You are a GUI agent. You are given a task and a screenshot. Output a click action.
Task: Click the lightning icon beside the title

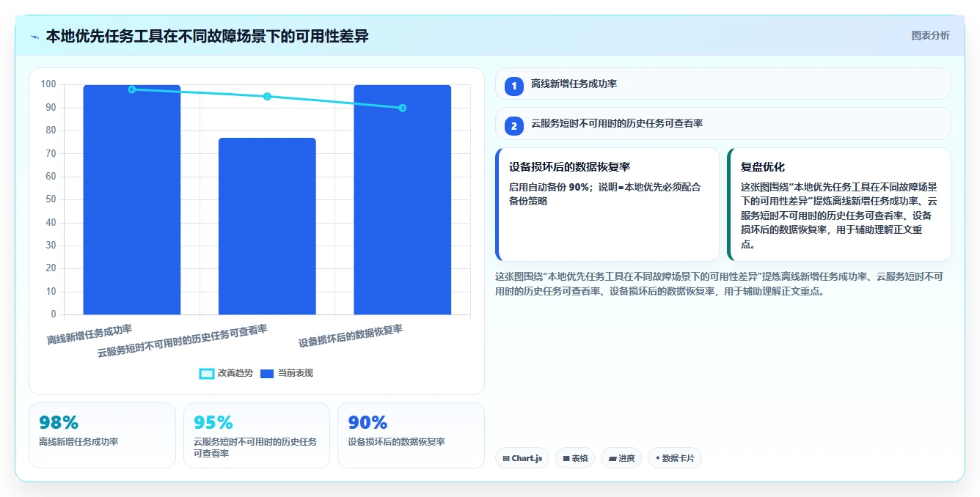pos(34,37)
